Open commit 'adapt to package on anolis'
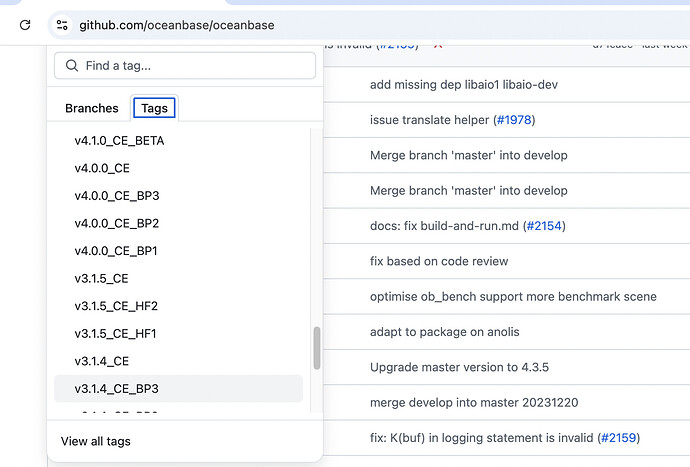This screenshot has width=690, height=467. pyautogui.click(x=444, y=332)
